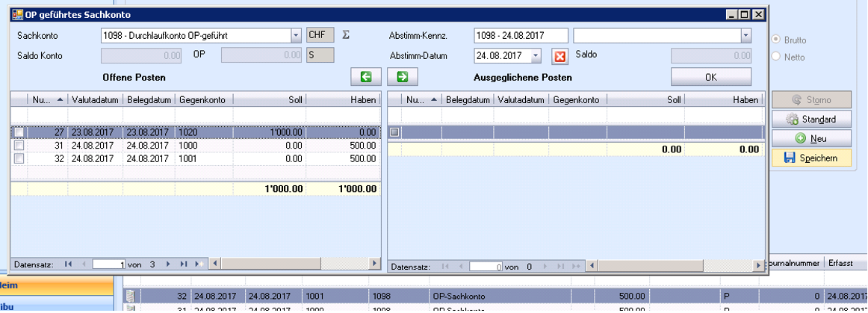Tick the checkbox of posting 32

(x=19, y=158)
